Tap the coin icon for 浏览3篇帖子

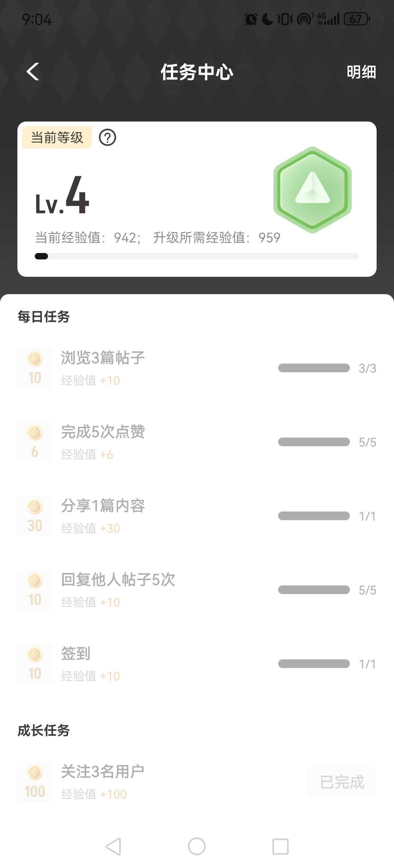point(35,368)
